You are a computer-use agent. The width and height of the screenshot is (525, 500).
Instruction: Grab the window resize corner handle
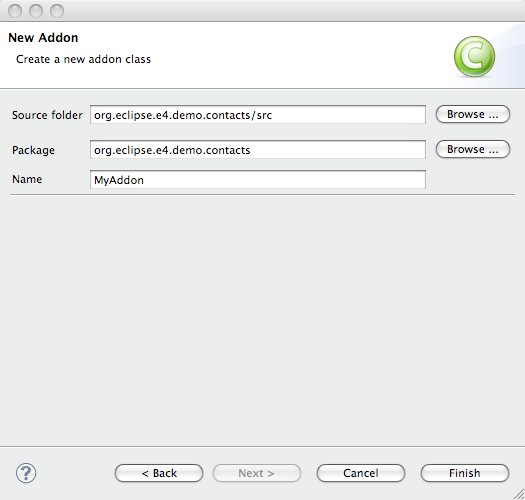(519, 494)
